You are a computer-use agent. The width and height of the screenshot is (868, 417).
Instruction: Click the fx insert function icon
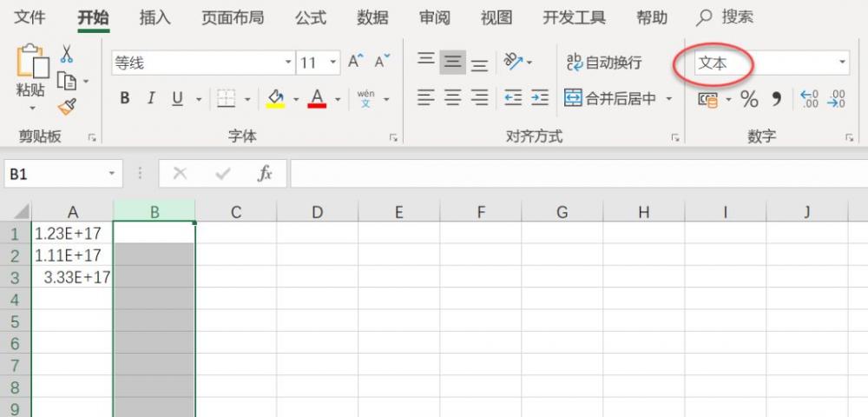(x=265, y=174)
